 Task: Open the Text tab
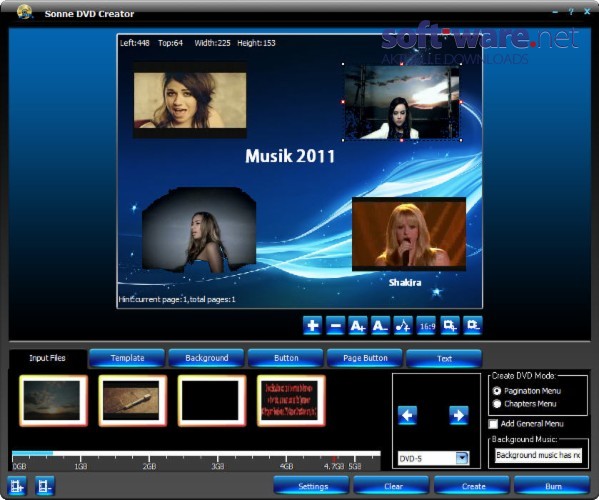(x=444, y=358)
